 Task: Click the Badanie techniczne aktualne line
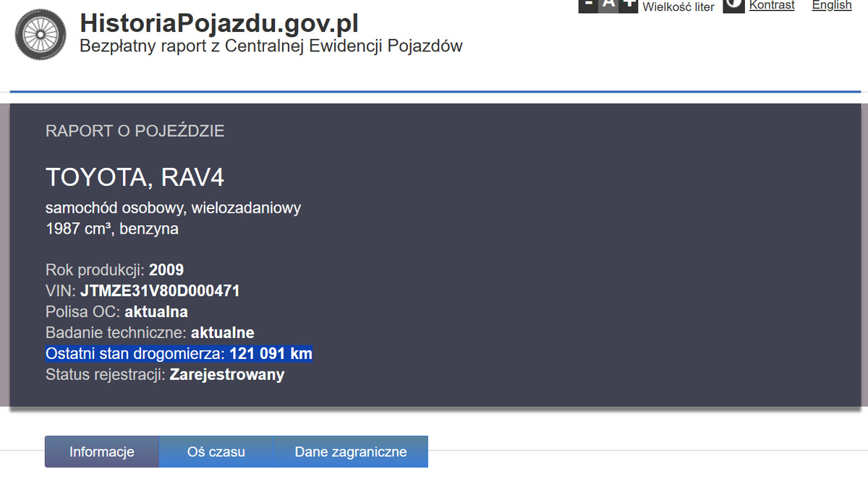point(150,333)
